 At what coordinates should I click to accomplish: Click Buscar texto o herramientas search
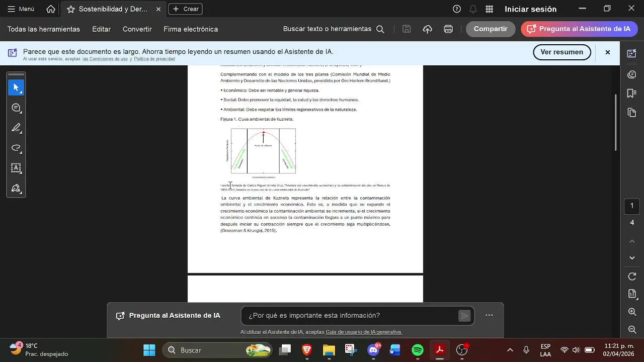pos(334,29)
